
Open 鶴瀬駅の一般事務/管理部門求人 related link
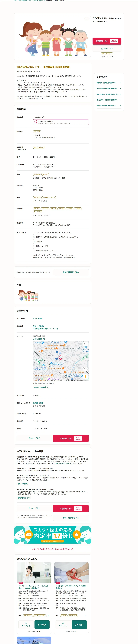106,83
